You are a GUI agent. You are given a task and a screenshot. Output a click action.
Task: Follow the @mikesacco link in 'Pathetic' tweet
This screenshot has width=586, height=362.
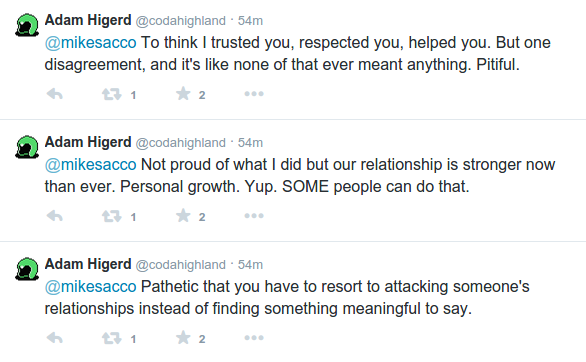pyautogui.click(x=90, y=287)
